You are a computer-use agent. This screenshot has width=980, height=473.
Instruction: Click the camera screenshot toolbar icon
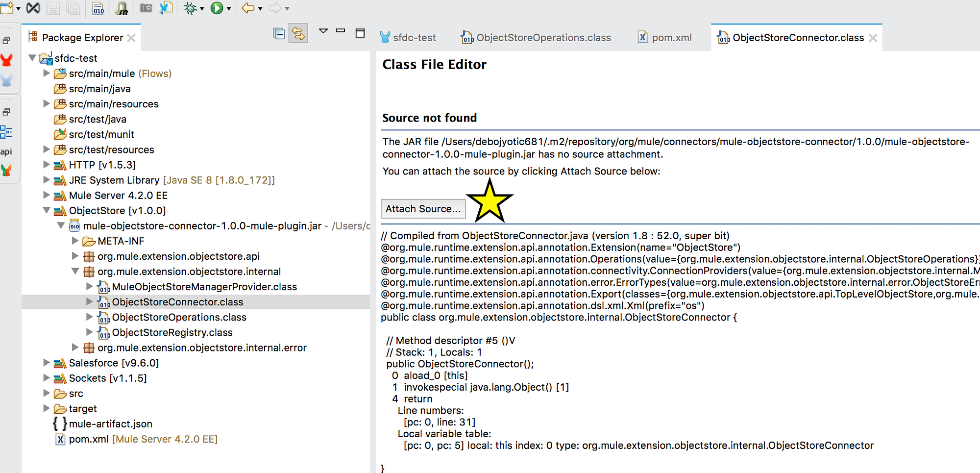tap(146, 9)
